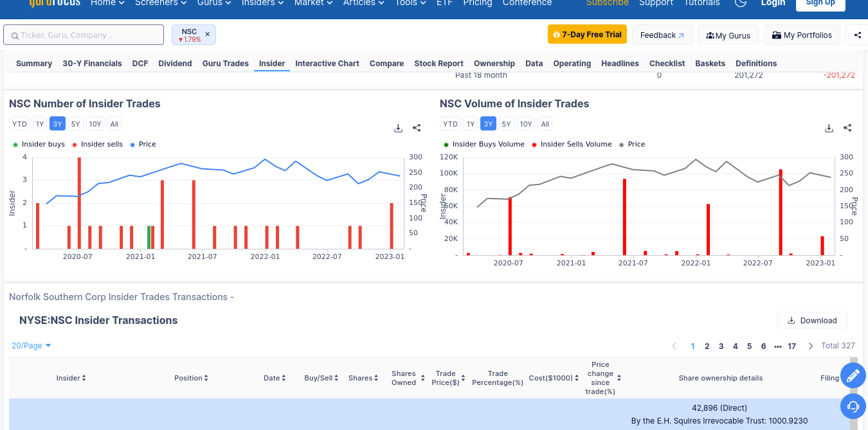868x430 pixels.
Task: Go to next page of transactions
Action: [x=811, y=346]
